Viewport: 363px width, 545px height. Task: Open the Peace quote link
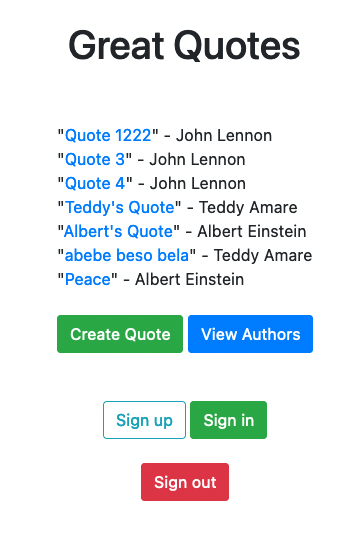tap(88, 279)
